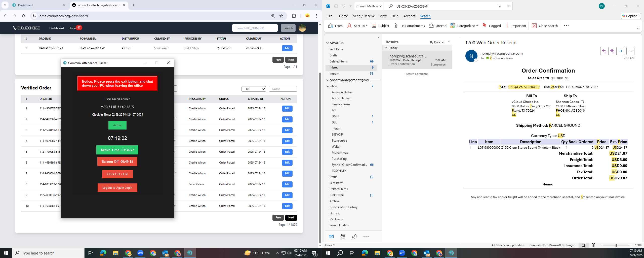Open Outlook People view icon
Screen dimensions: 644x258
tap(354, 237)
